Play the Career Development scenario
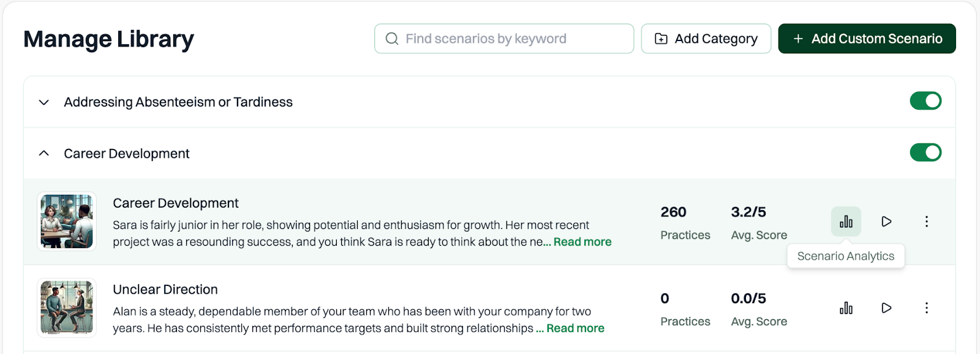 click(886, 222)
